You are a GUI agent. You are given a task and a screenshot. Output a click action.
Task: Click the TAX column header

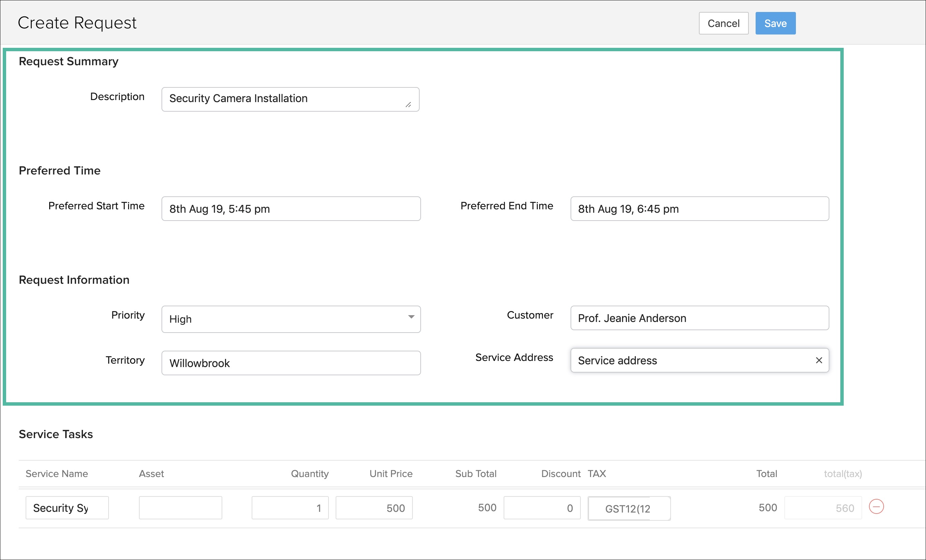coord(597,474)
